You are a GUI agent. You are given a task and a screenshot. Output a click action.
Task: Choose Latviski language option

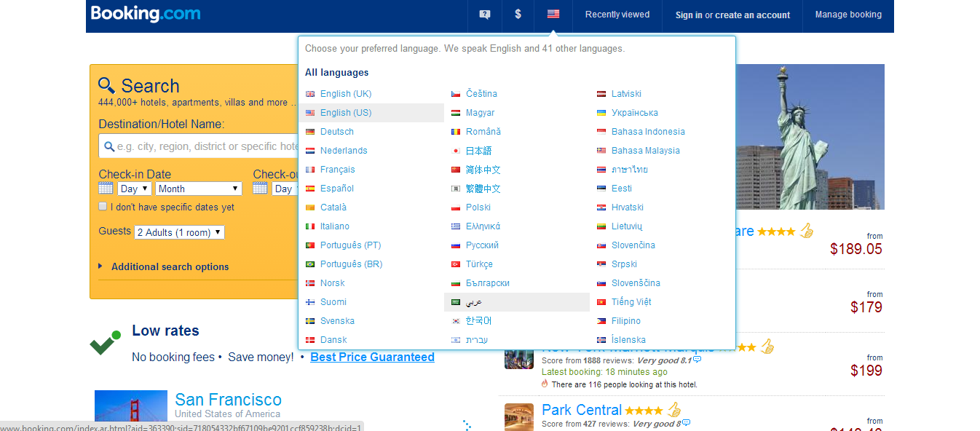tap(627, 94)
